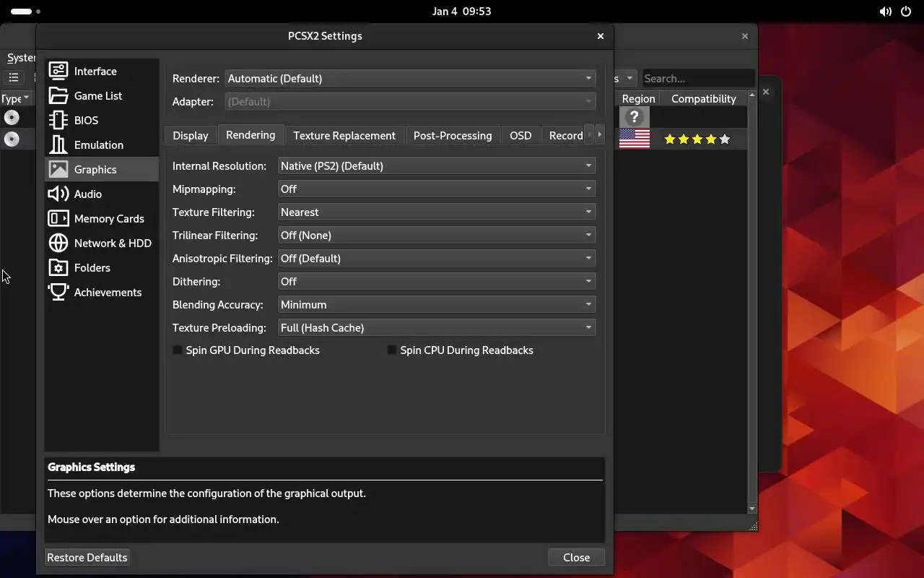
Task: Click the game list vertical scrollbar
Action: (x=752, y=301)
